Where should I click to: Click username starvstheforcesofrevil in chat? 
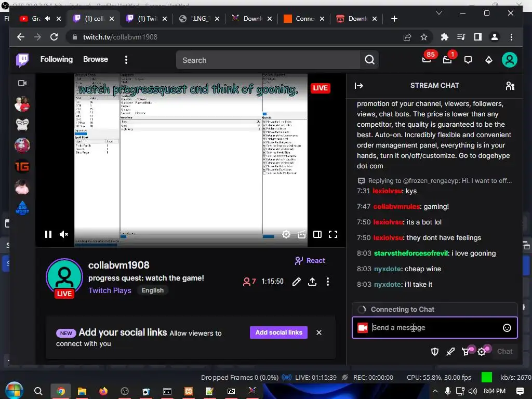(x=411, y=254)
